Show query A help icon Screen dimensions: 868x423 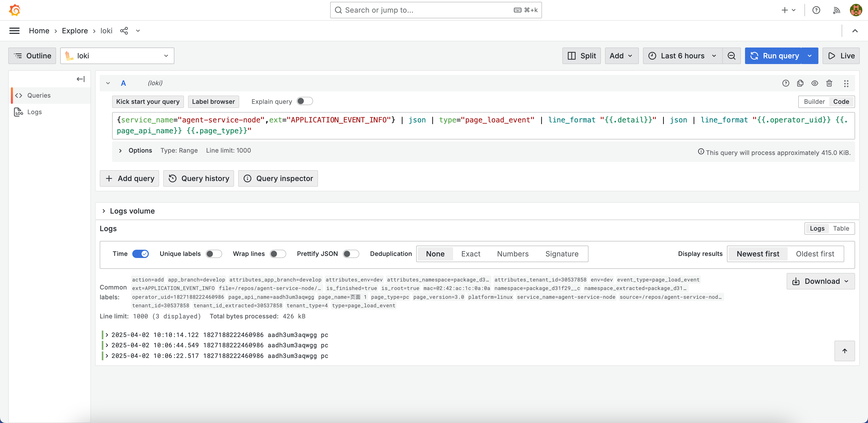point(785,83)
